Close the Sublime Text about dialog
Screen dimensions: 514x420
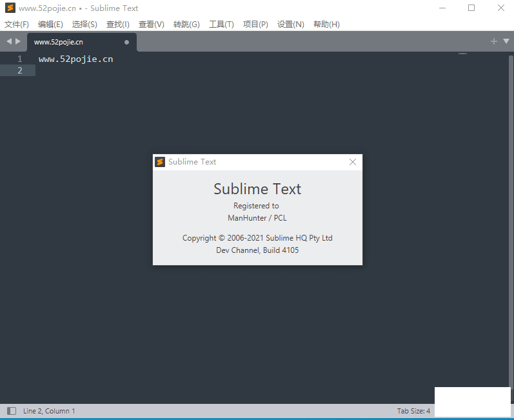coord(352,162)
